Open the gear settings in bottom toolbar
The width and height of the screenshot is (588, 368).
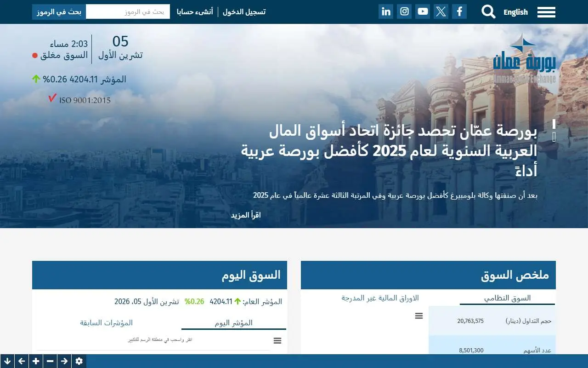coord(79,361)
